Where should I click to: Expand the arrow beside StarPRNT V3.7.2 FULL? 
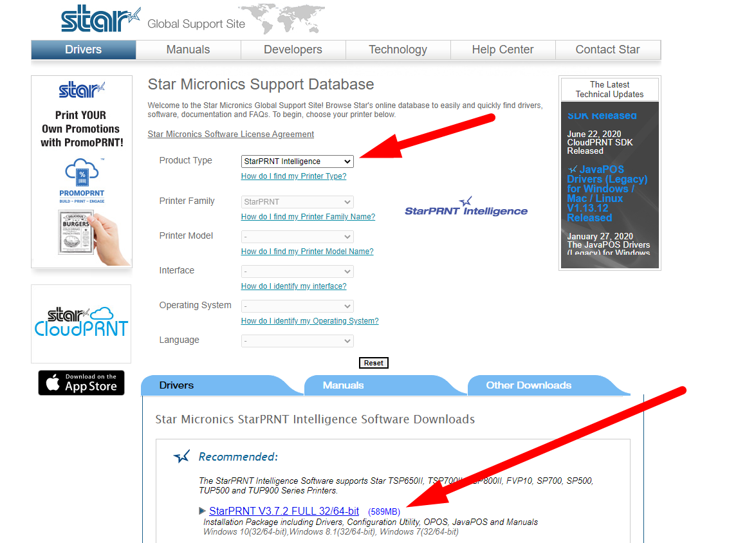[202, 511]
